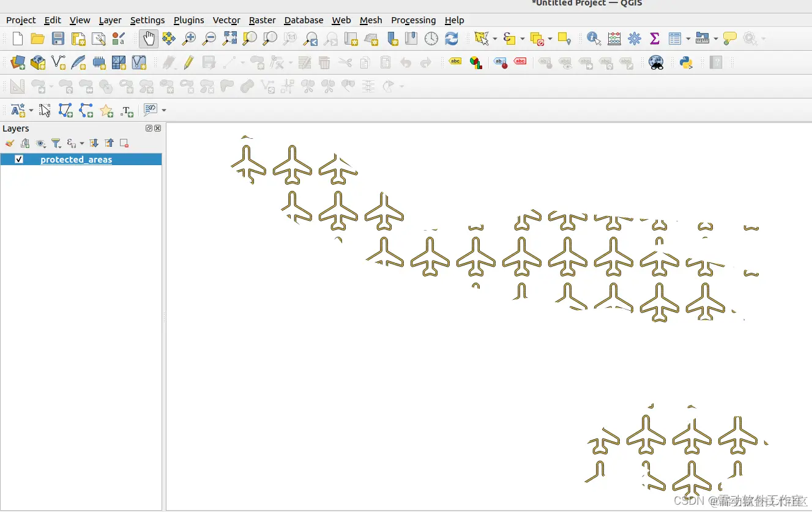812x512 pixels.
Task: Open the Mesh menu
Action: click(371, 20)
